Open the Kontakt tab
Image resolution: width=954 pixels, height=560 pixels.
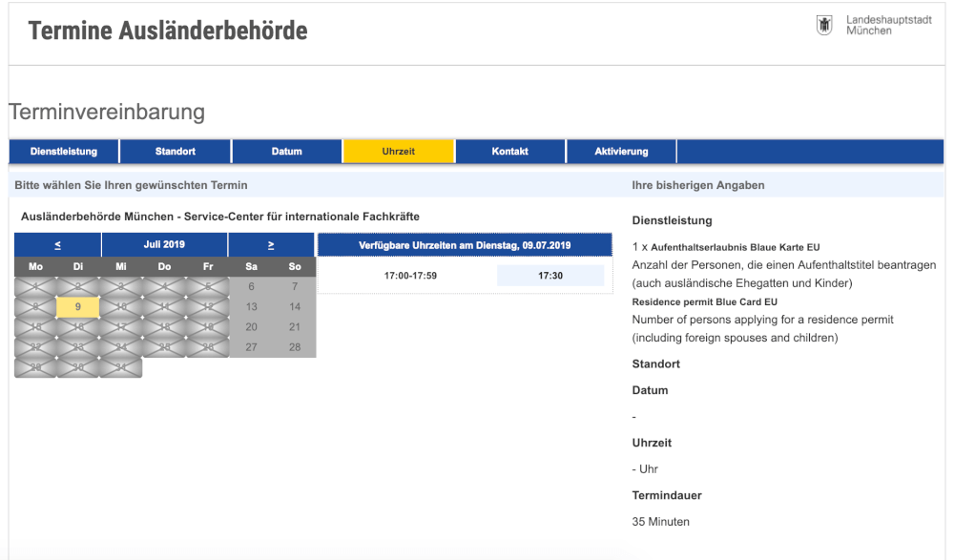pyautogui.click(x=510, y=152)
